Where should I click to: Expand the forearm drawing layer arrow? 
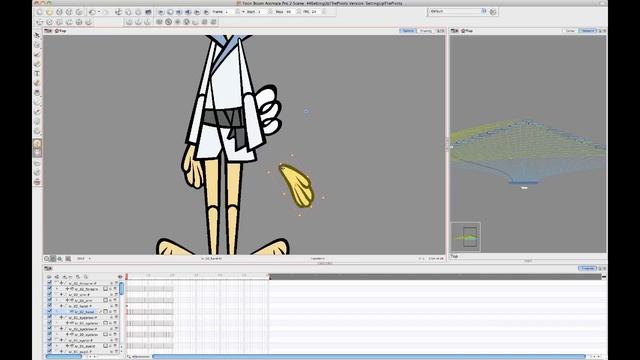[x=57, y=289]
